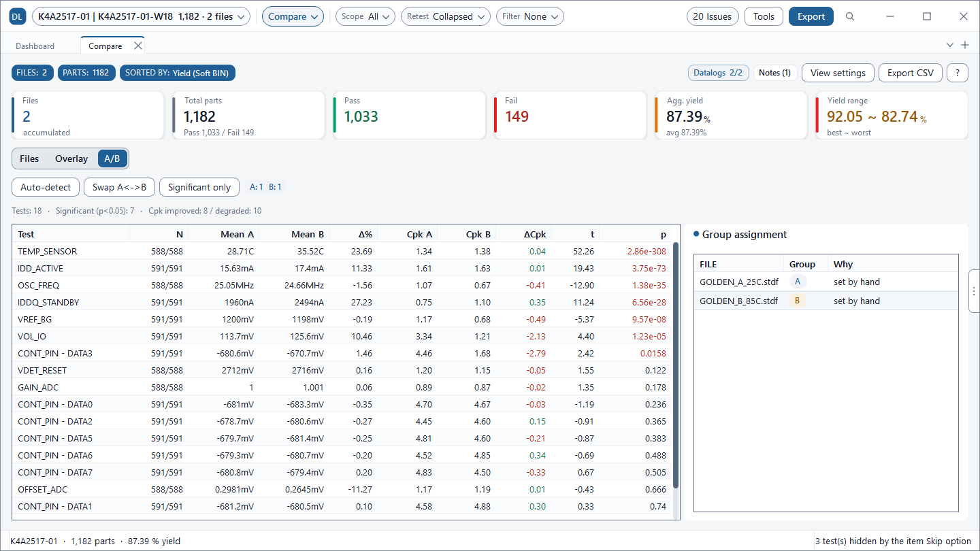Sort by the ΔCpk column header
This screenshot has width=980, height=551.
coord(523,234)
